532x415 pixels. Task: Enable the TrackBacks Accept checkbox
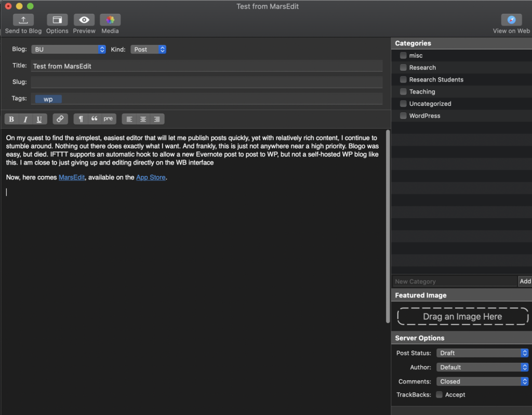click(439, 395)
